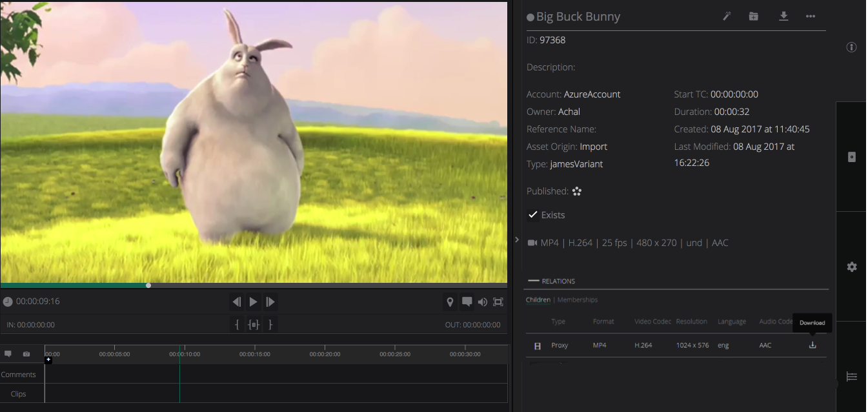
Task: Collapse the side panel with the chevron
Action: coord(516,240)
